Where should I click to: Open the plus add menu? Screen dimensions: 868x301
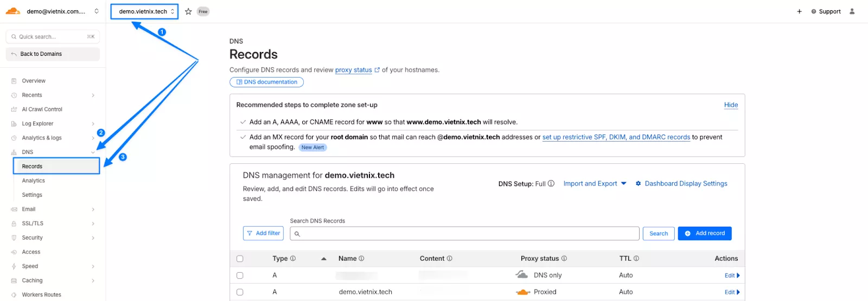799,11
